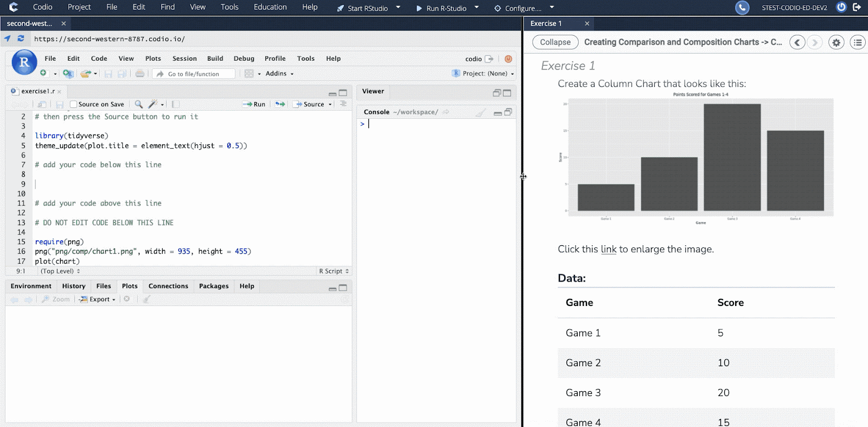Click the Save All documents icon
Image resolution: width=868 pixels, height=427 pixels.
pos(122,73)
